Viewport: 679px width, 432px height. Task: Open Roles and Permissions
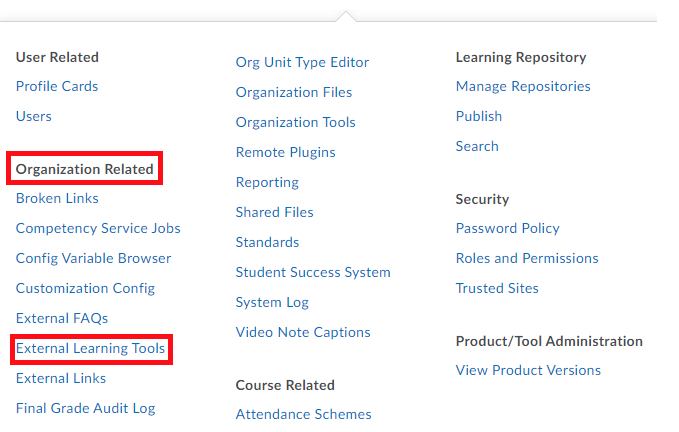(527, 258)
